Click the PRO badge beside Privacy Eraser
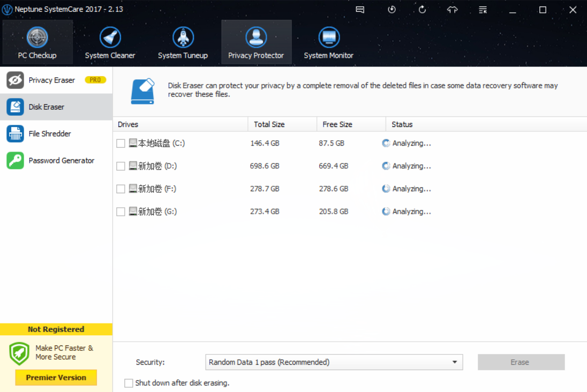 95,80
